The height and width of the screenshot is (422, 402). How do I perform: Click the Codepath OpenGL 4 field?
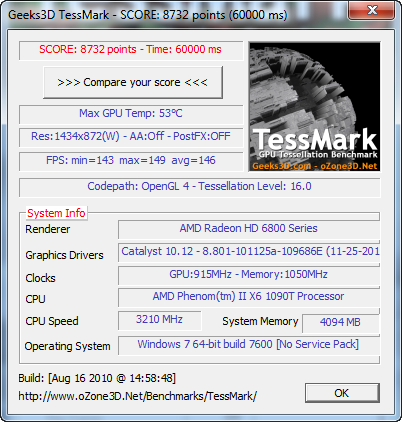[x=200, y=187]
